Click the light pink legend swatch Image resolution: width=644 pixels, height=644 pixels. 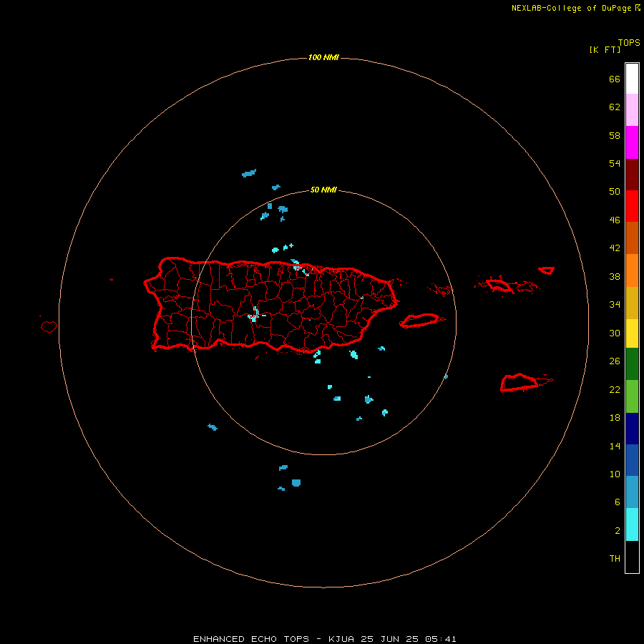click(x=632, y=109)
